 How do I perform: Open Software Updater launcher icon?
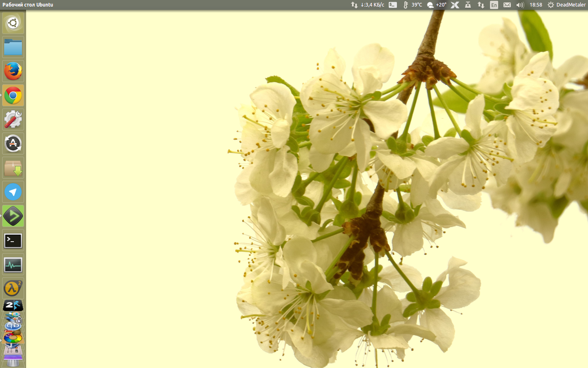tap(13, 144)
